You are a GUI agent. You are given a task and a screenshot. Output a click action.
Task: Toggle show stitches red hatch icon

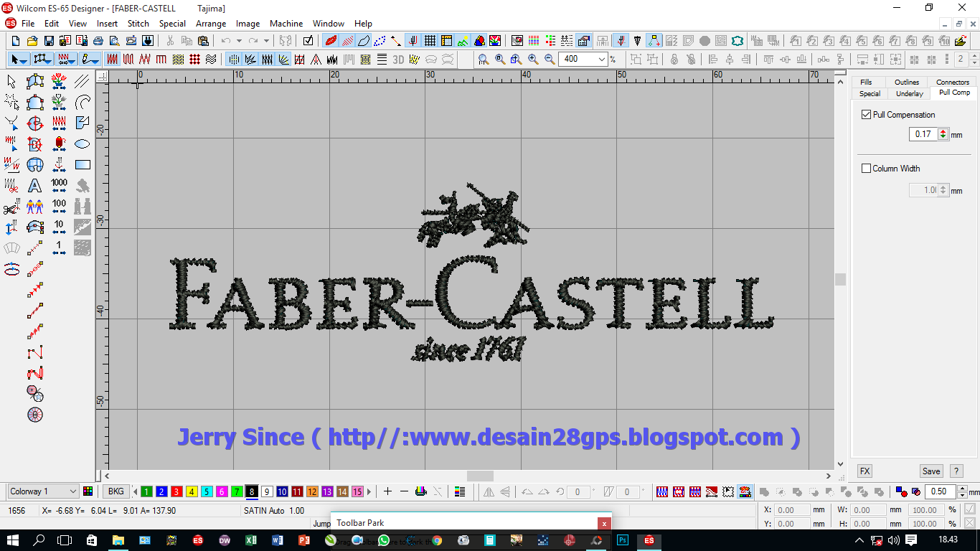347,41
